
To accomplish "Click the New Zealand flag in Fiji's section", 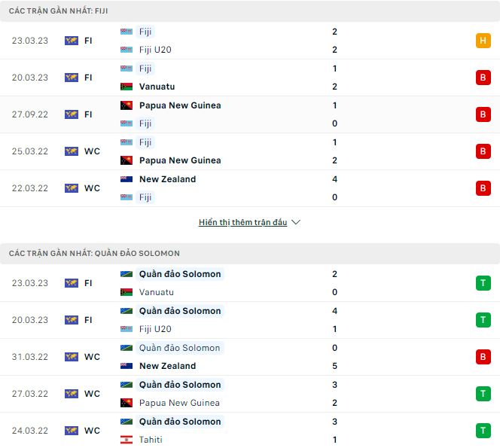I will point(127,179).
